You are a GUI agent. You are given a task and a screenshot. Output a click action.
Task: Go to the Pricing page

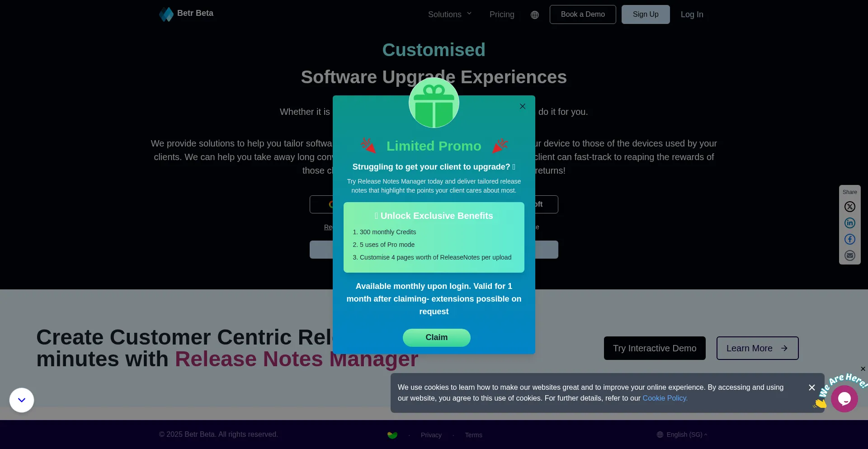point(501,14)
